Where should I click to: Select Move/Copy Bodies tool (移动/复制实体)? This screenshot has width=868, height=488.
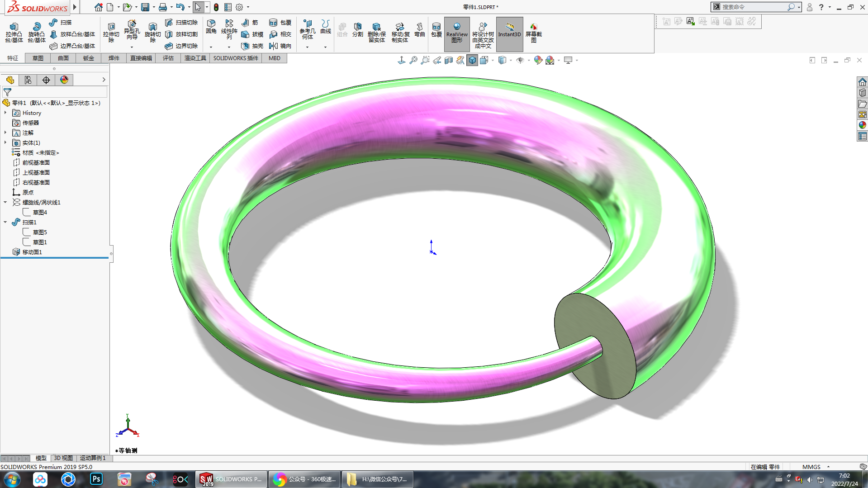click(400, 33)
